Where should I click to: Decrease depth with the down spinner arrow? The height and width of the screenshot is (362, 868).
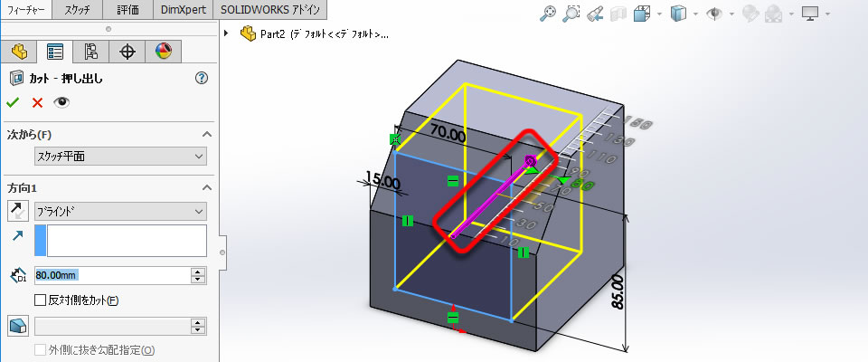click(199, 280)
